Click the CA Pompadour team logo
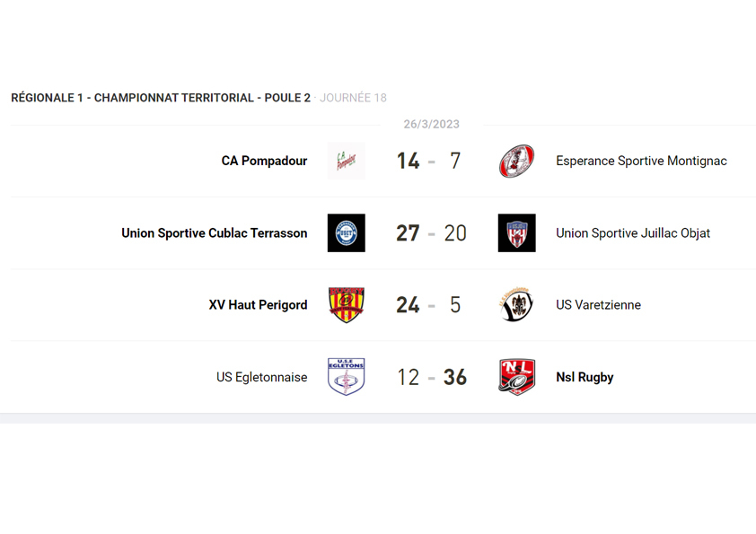The width and height of the screenshot is (756, 534). (x=346, y=162)
